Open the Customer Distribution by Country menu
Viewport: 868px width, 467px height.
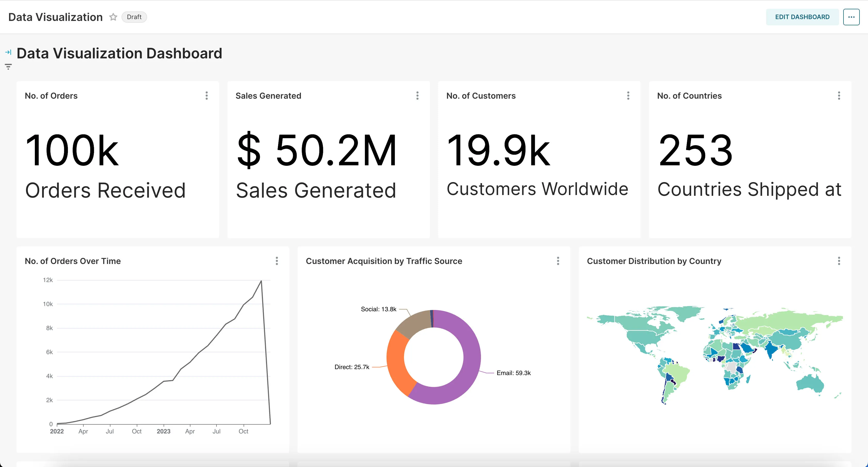[839, 261]
